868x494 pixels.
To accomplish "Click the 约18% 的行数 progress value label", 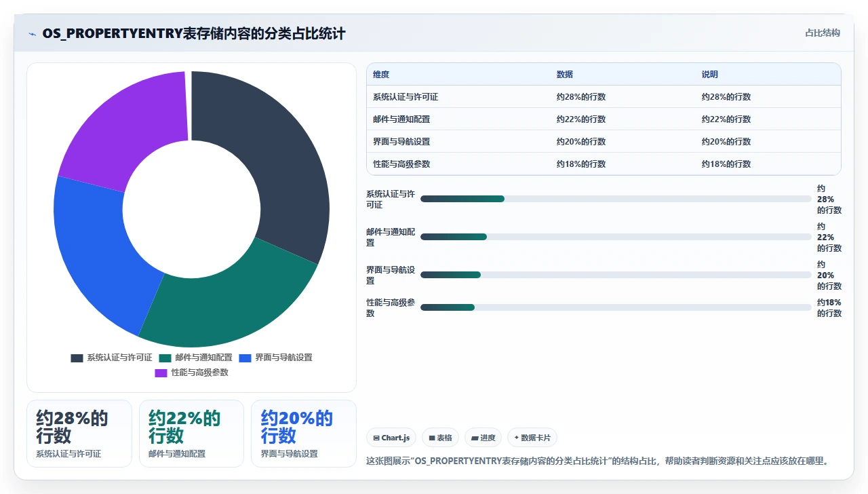I will click(829, 308).
